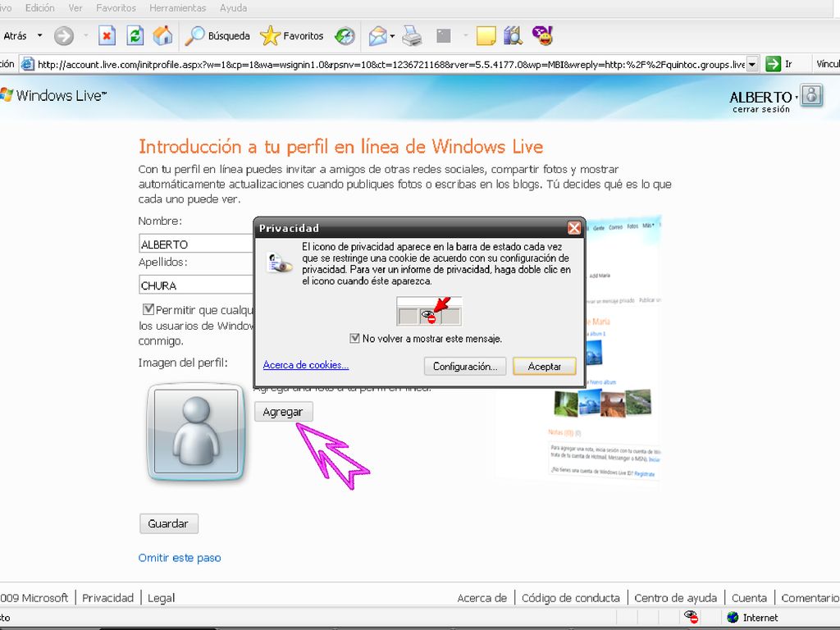The image size is (840, 630).
Task: Go to the Home page icon
Action: point(163,36)
